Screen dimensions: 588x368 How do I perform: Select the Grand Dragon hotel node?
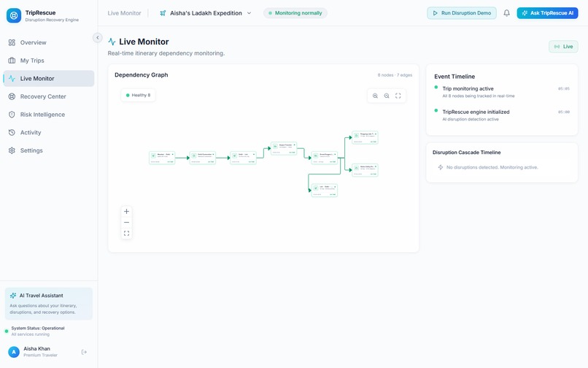click(325, 158)
